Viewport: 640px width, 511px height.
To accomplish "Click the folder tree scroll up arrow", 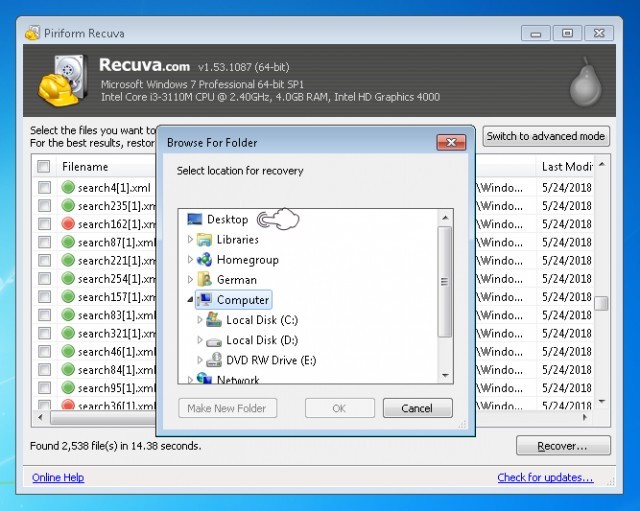I will (x=445, y=218).
